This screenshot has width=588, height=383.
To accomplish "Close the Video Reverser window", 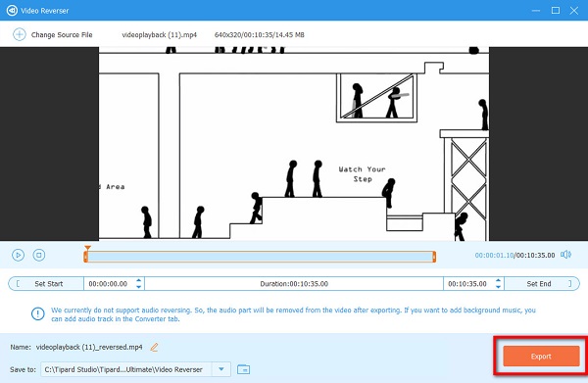I will (x=573, y=11).
